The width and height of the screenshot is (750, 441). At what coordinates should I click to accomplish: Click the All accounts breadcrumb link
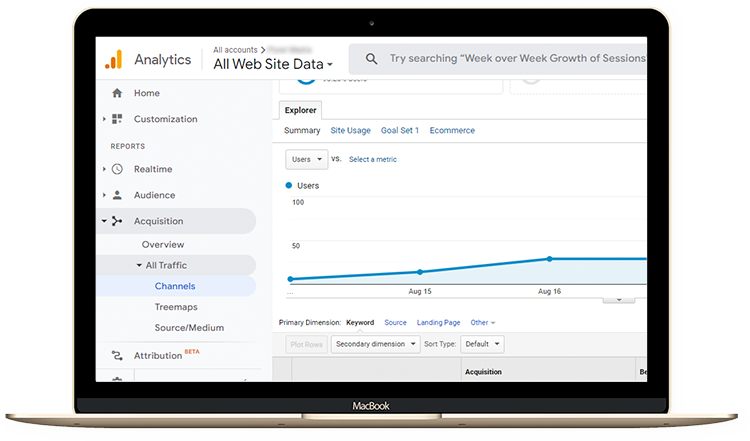[235, 50]
